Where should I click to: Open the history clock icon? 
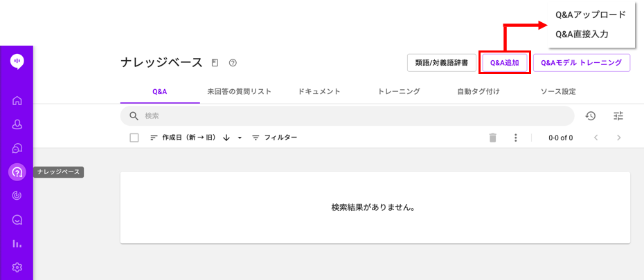pyautogui.click(x=590, y=116)
